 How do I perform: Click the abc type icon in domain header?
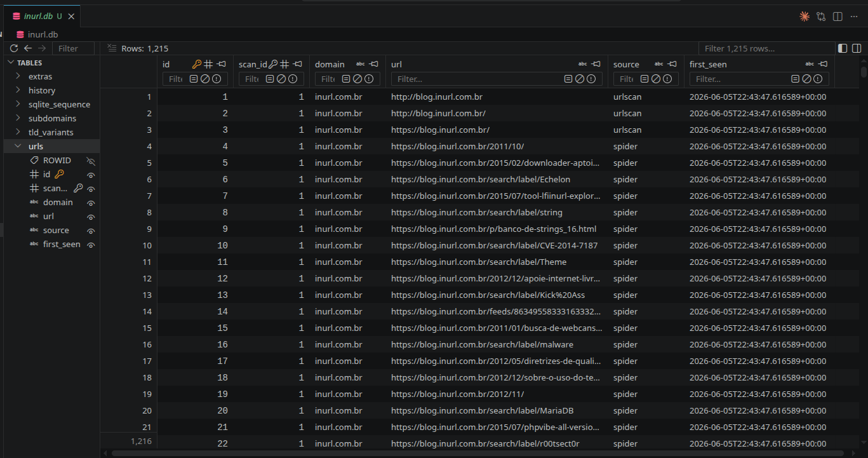click(361, 64)
